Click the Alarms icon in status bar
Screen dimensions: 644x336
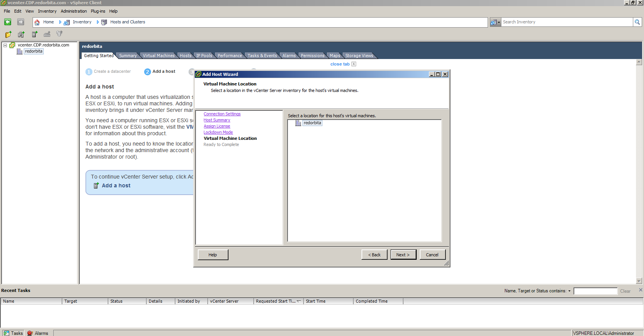[30, 333]
